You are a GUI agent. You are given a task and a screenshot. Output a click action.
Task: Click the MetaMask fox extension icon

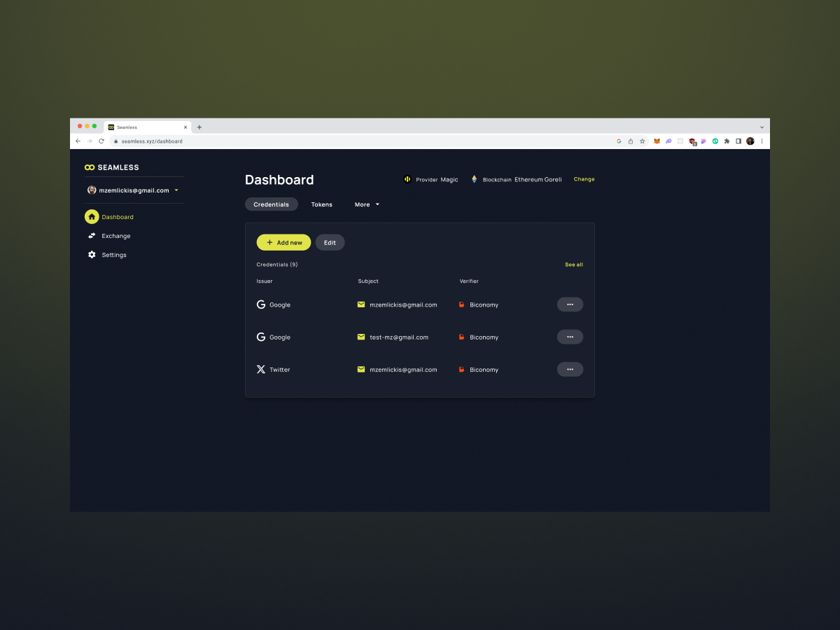(657, 141)
